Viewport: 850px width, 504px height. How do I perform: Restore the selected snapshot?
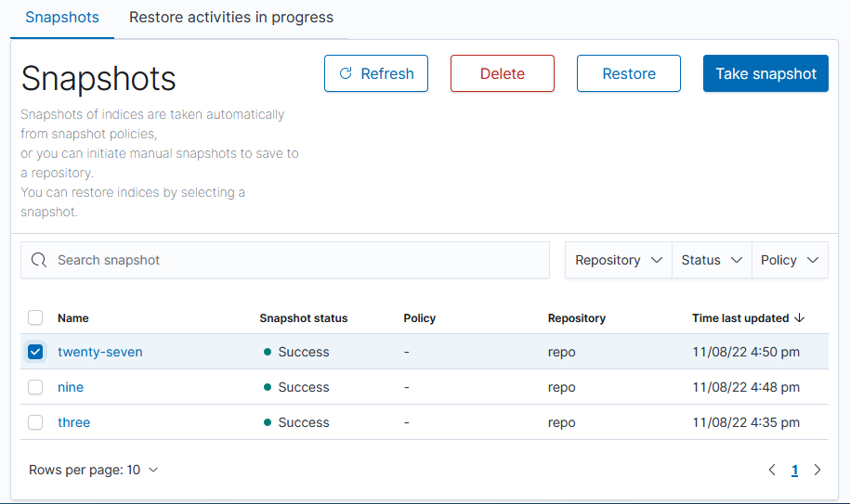click(628, 74)
